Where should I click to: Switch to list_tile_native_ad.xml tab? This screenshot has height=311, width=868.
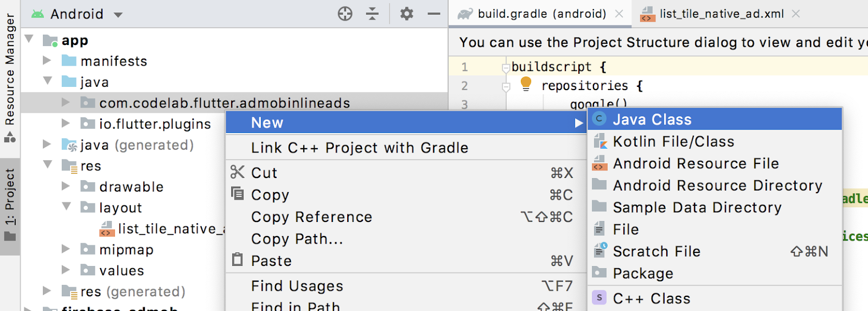pos(721,14)
